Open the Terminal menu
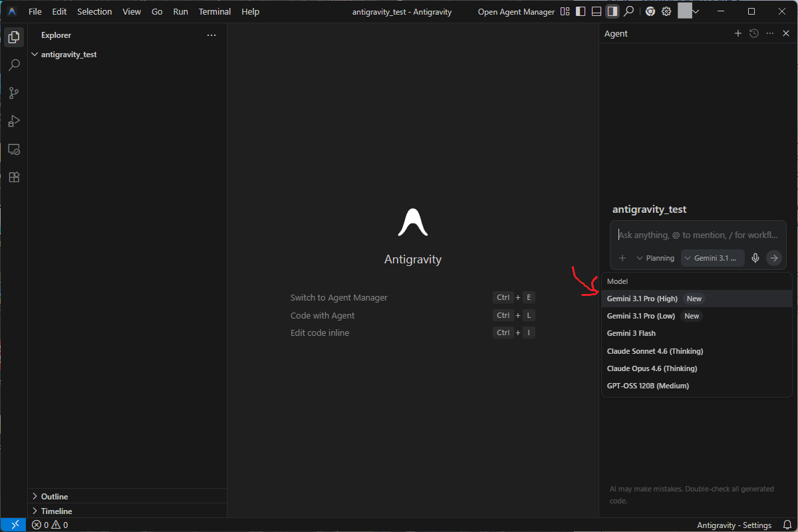Viewport: 798px width, 532px height. 215,11
